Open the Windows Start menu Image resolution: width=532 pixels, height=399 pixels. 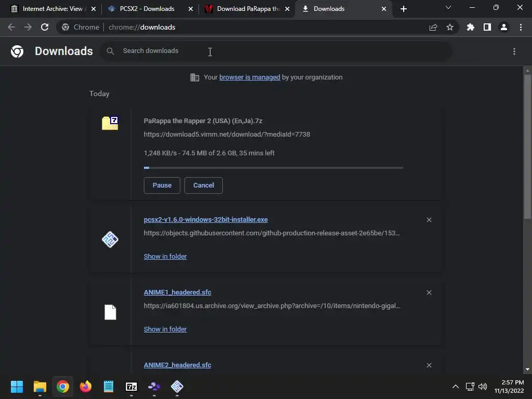tap(17, 387)
